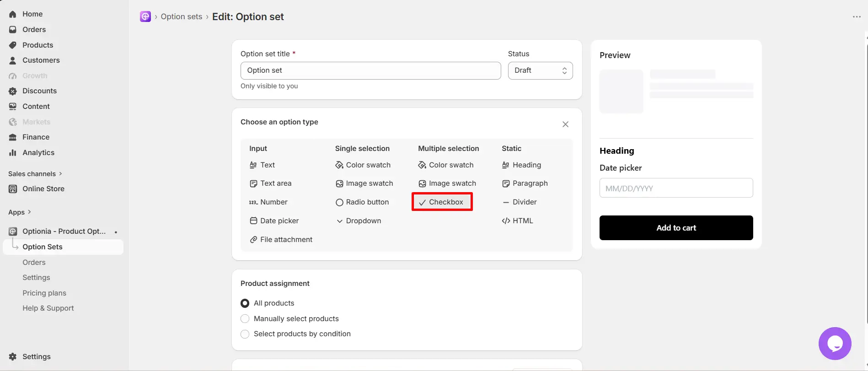Choose the Text input option type
Image resolution: width=868 pixels, height=371 pixels.
click(x=263, y=165)
